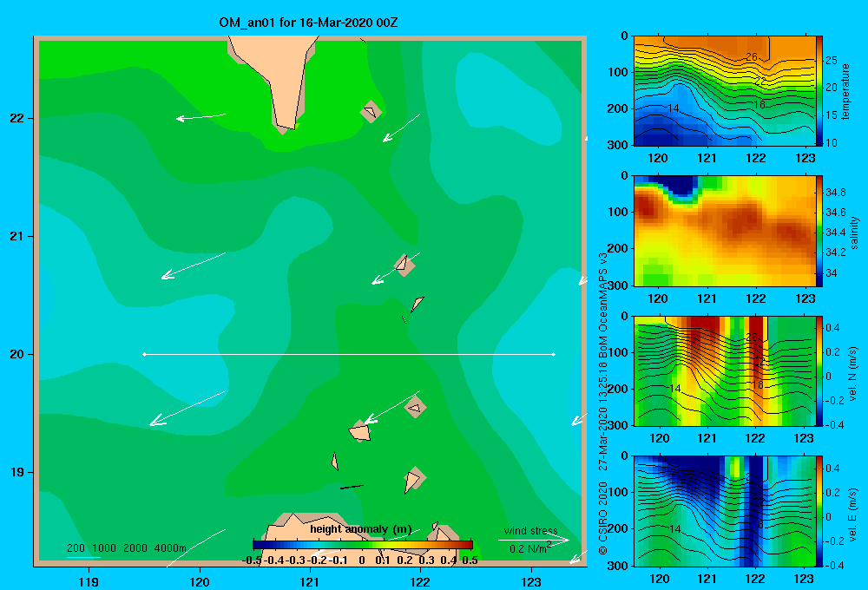The height and width of the screenshot is (590, 868).
Task: Open the temperature depth section panel
Action: point(724,91)
